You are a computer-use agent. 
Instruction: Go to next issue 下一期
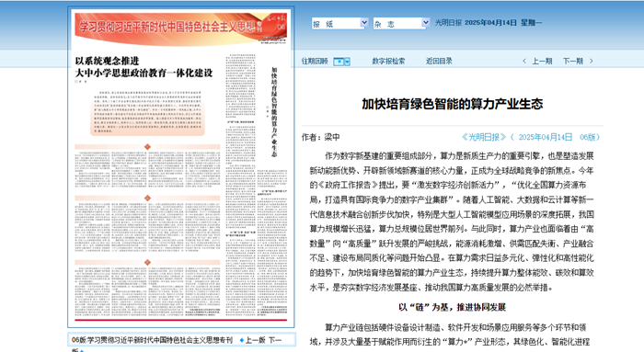click(573, 62)
